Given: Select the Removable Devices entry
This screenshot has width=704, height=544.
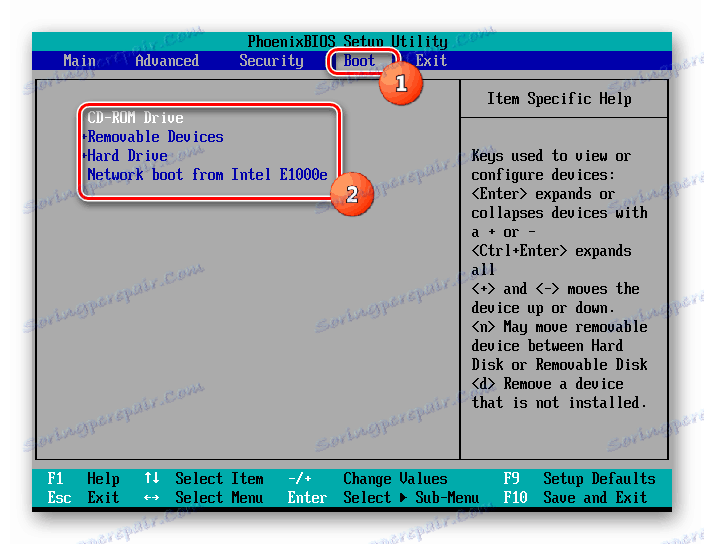Looking at the screenshot, I should [x=155, y=136].
